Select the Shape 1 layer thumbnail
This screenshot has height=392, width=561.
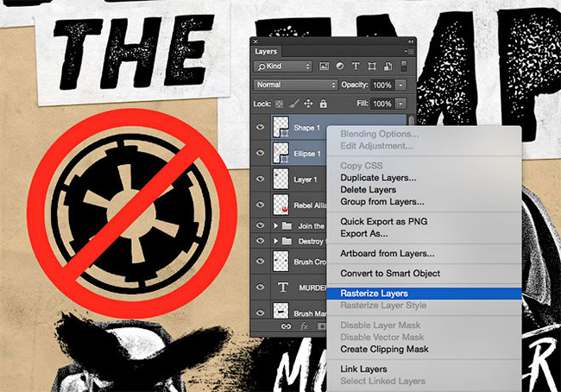(280, 127)
